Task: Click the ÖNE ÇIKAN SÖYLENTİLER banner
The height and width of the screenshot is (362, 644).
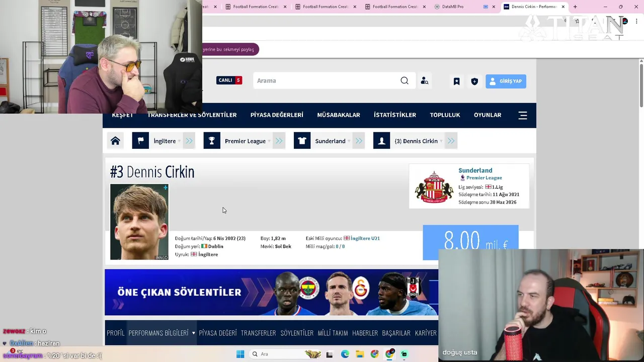Action: [x=272, y=292]
